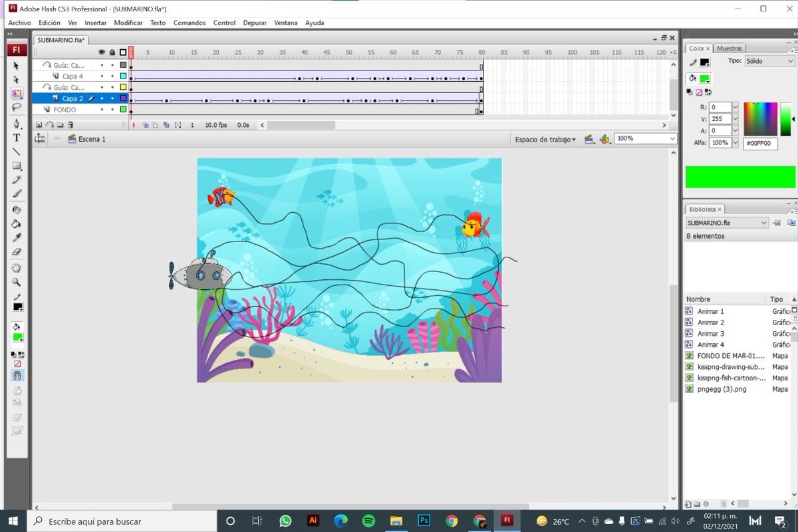The image size is (798, 532).
Task: Click Modify Onion Markers button
Action: point(178,124)
